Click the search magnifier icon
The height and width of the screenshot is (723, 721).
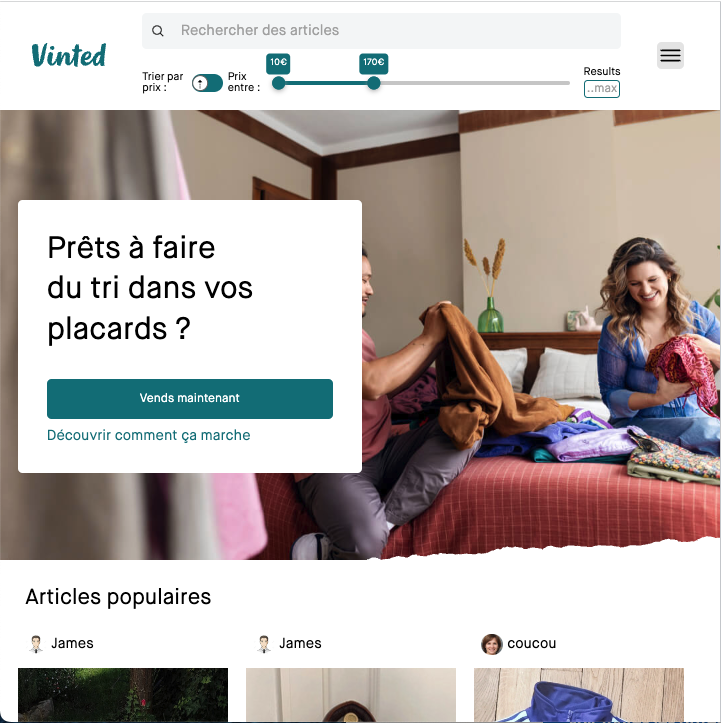pos(158,31)
